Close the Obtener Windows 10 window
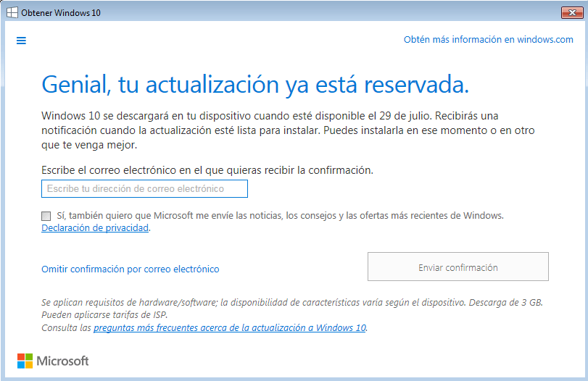This screenshot has width=588, height=381. [x=572, y=12]
